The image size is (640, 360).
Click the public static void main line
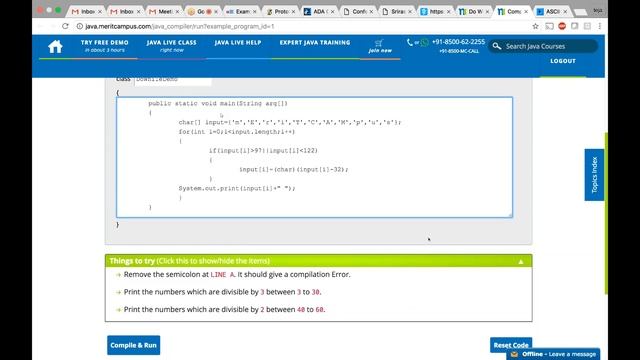218,104
